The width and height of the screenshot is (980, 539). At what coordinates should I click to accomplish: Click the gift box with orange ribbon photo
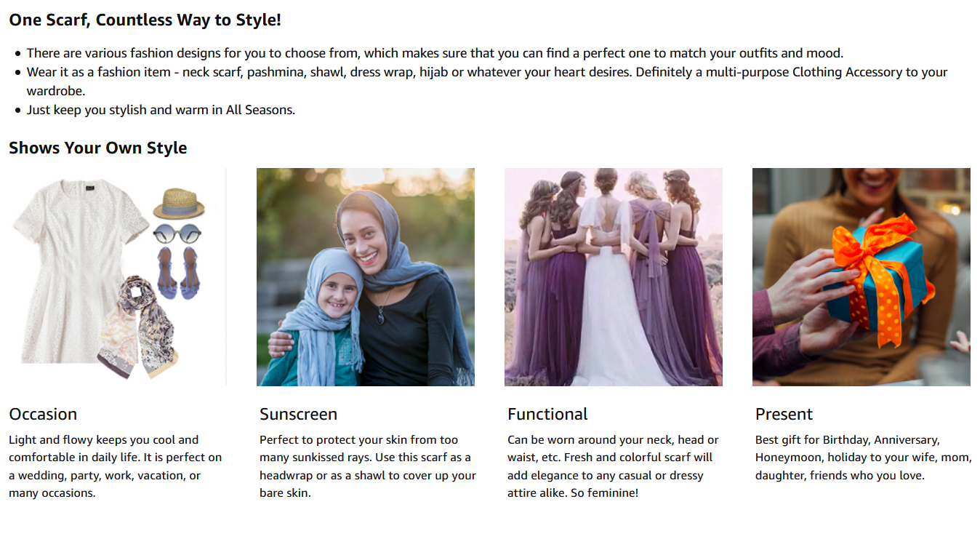pos(861,277)
